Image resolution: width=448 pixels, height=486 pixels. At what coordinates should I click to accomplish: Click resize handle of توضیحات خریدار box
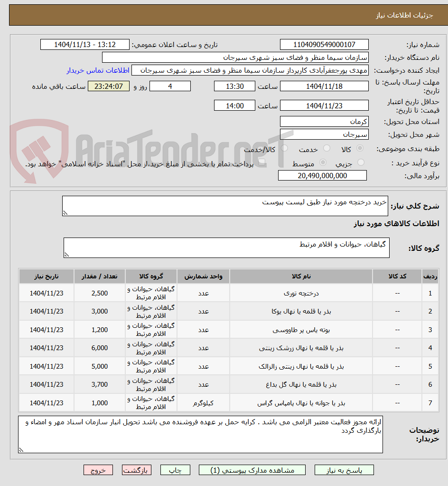pos(21,450)
